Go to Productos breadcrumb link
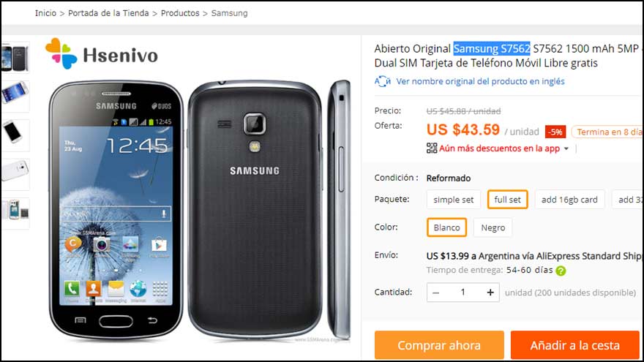The image size is (644, 362). pyautogui.click(x=180, y=13)
